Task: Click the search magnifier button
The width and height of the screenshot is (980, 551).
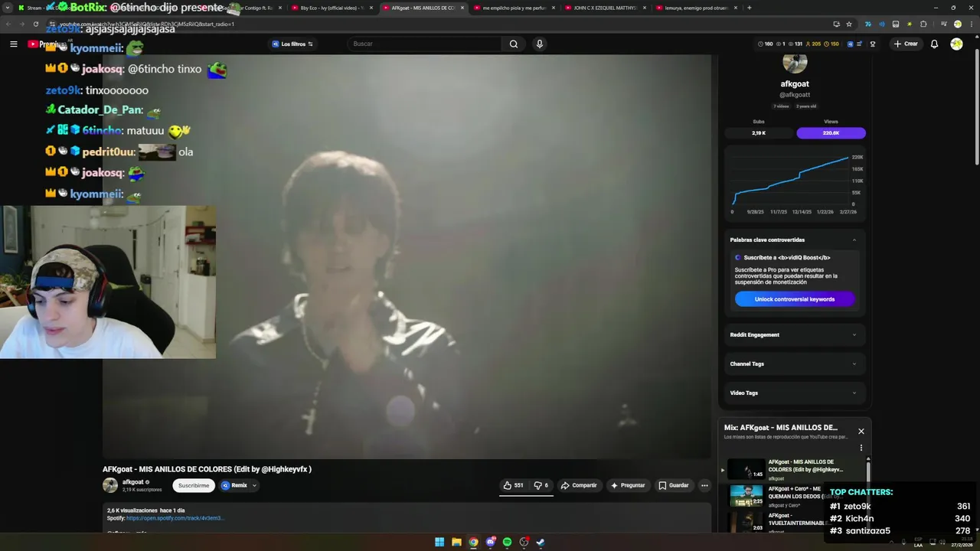Action: pyautogui.click(x=514, y=44)
